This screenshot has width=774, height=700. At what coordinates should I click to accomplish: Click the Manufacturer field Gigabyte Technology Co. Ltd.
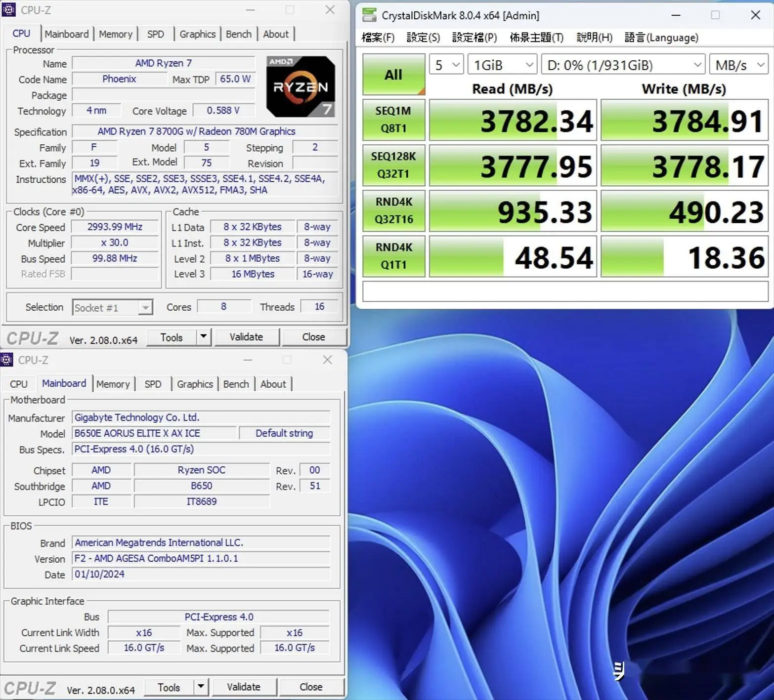201,417
